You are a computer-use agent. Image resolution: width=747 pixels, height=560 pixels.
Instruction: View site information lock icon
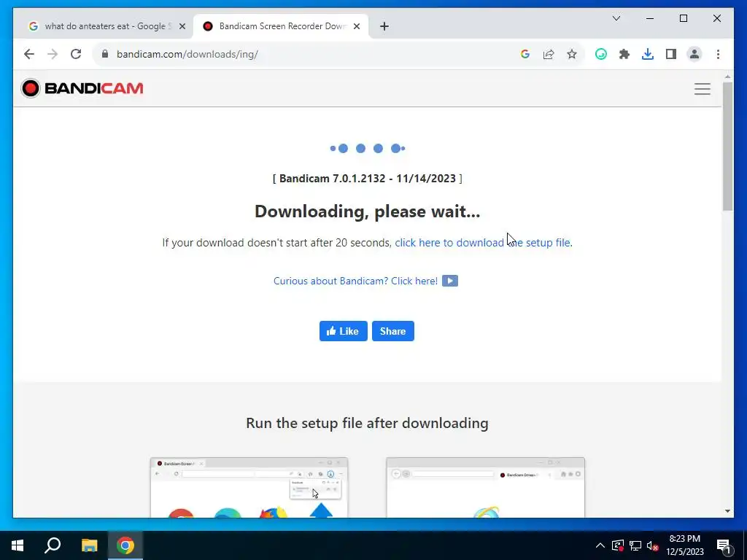coord(105,54)
